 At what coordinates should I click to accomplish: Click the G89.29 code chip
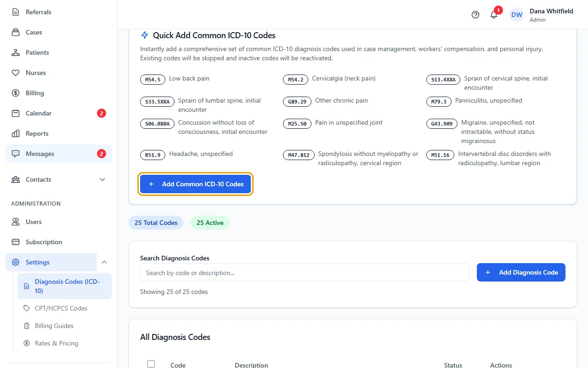tap(297, 102)
